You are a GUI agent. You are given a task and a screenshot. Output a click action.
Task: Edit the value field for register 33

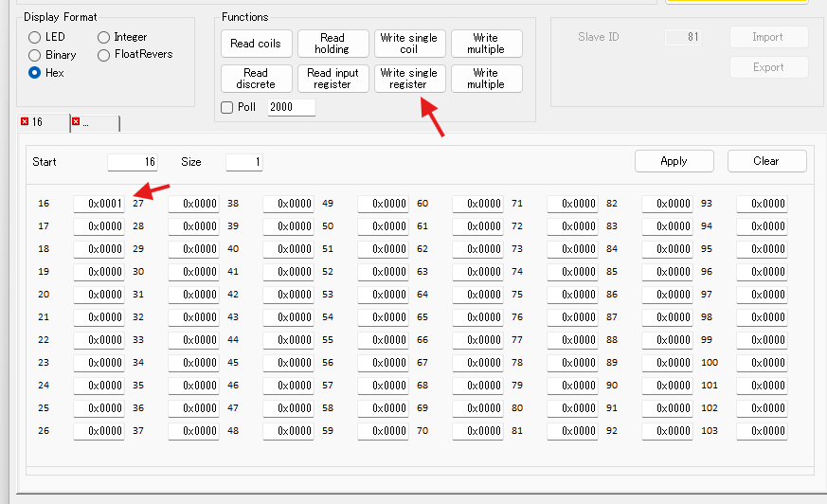193,340
